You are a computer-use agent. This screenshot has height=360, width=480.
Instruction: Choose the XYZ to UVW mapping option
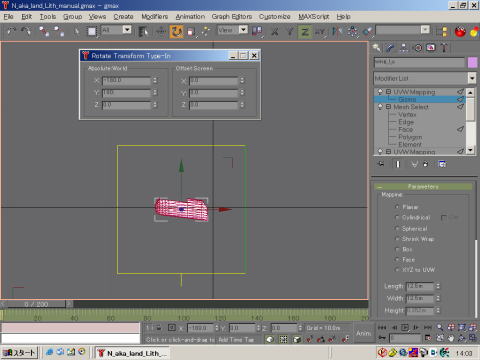tap(397, 270)
